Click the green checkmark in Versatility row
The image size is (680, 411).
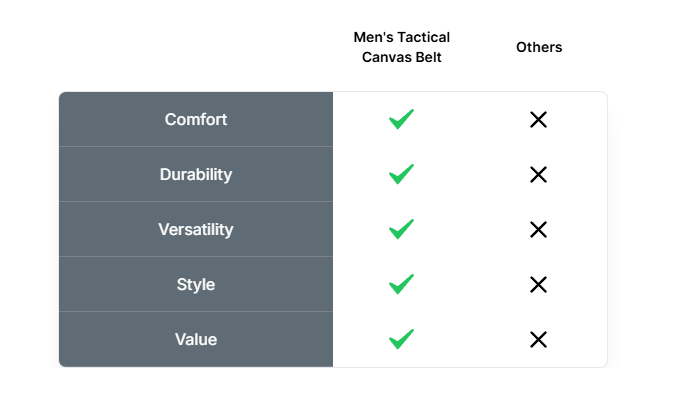click(x=401, y=230)
